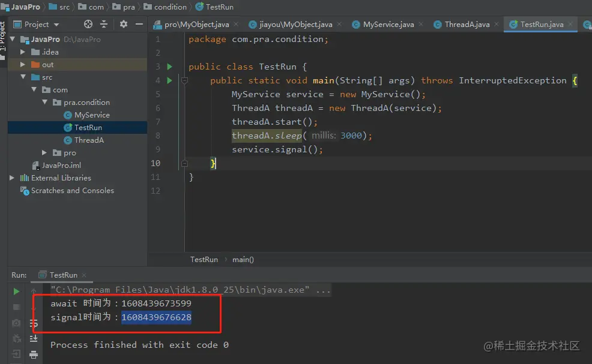The height and width of the screenshot is (364, 592).
Task: Click the 1: Project side tool tab
Action: pyautogui.click(x=3, y=40)
